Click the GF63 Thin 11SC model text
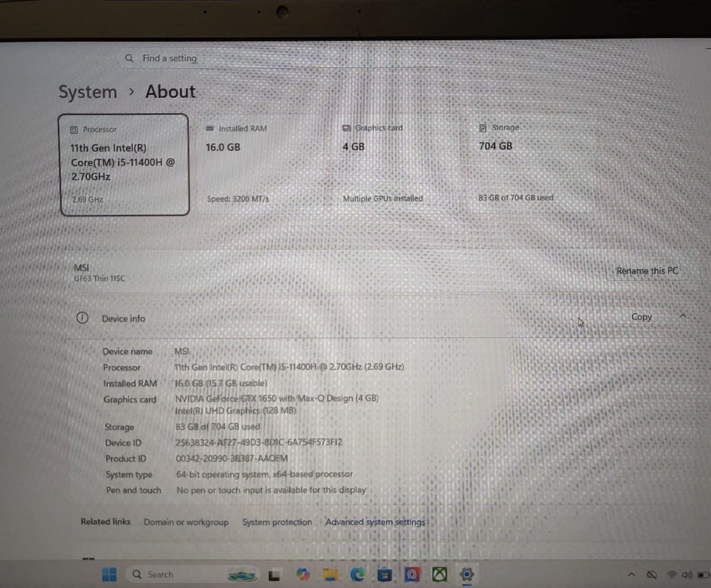Viewport: 711px width, 588px height. [99, 278]
